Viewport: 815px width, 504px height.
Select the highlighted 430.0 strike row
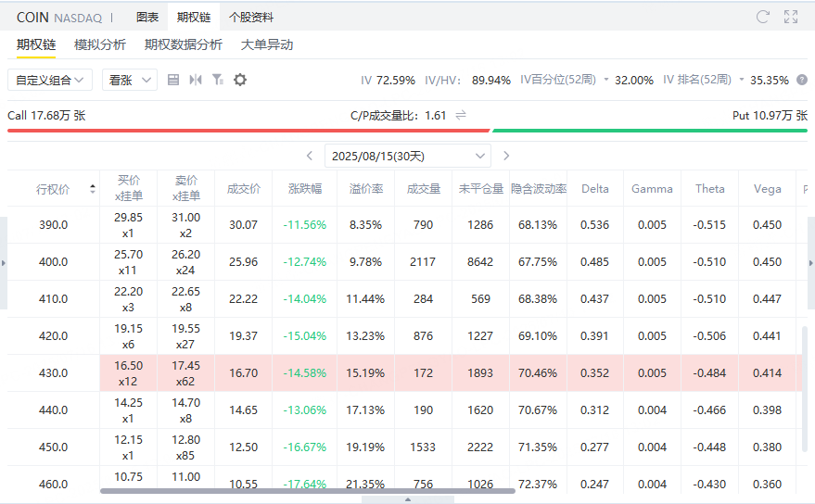point(408,373)
